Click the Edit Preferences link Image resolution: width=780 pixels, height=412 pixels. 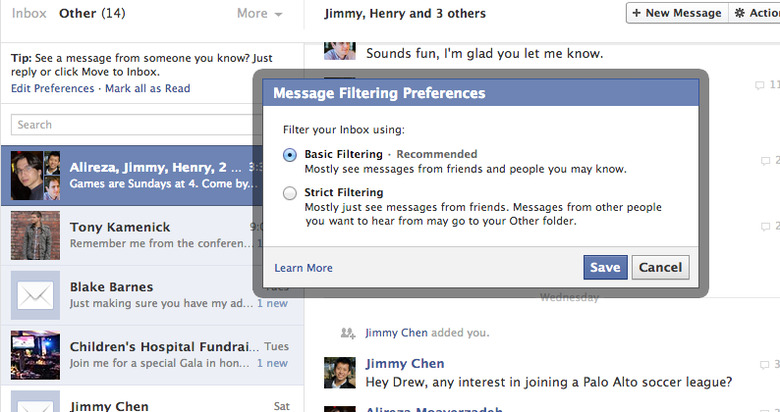tap(52, 89)
